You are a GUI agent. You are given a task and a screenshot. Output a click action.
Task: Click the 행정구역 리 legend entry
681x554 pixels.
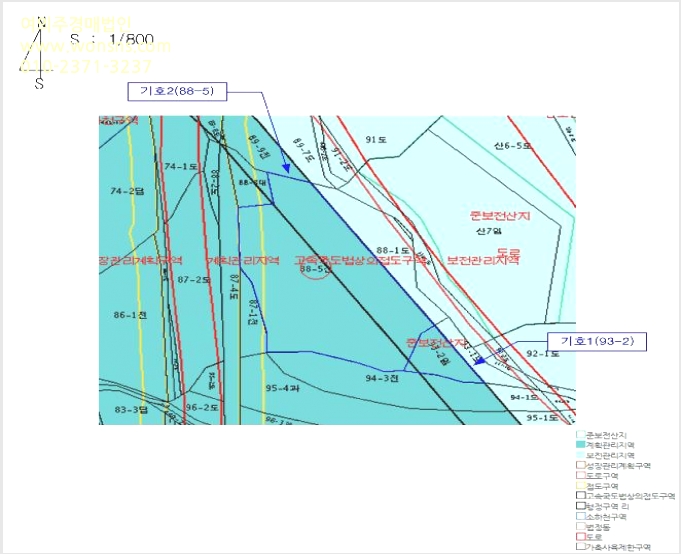pos(602,506)
